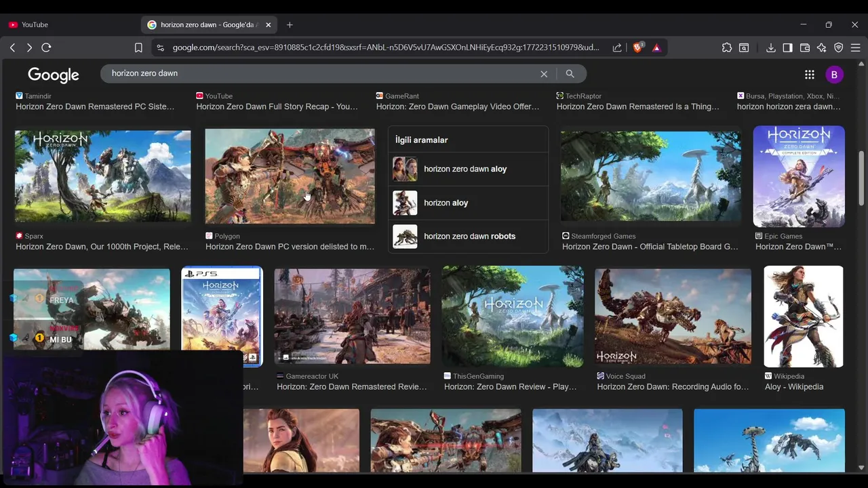The image size is (868, 488).
Task: Open Gamereactor UK Remastered Review link
Action: [x=352, y=387]
